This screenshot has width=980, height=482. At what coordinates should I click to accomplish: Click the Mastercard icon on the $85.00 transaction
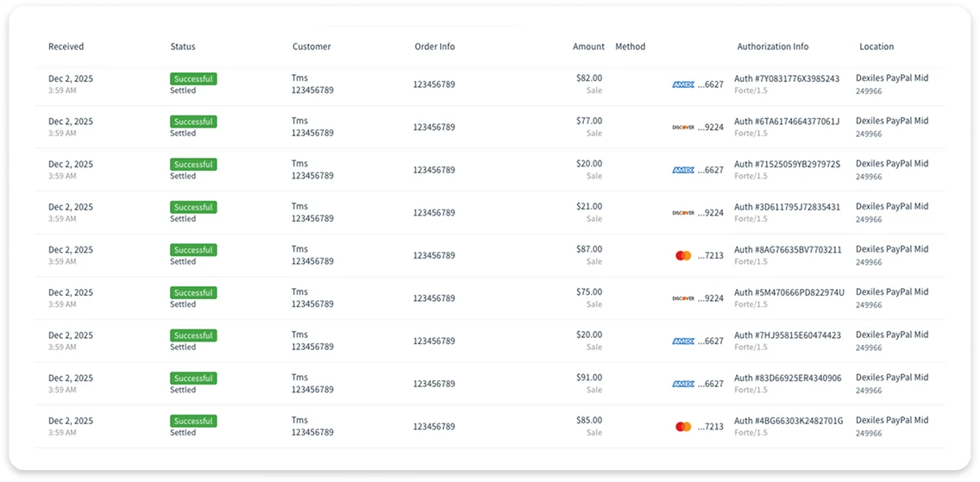click(x=683, y=427)
